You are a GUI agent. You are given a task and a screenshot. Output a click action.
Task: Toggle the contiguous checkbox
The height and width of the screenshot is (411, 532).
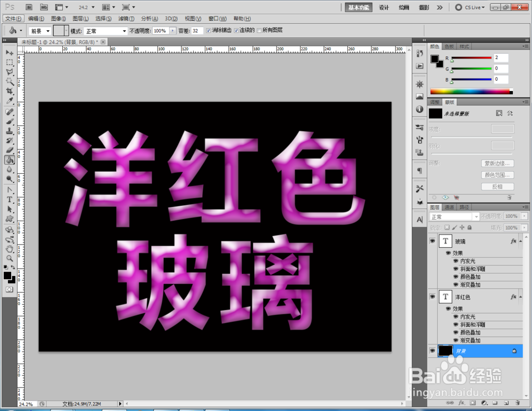[x=236, y=30]
